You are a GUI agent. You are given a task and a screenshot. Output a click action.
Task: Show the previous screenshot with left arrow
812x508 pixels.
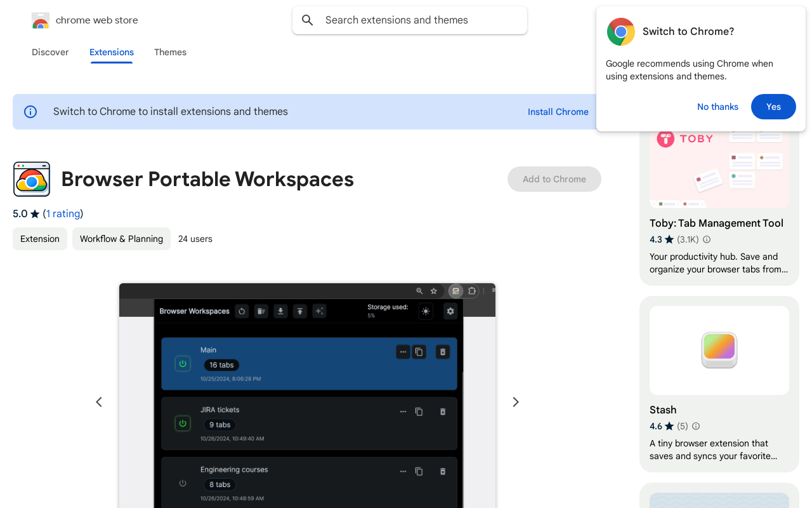99,402
